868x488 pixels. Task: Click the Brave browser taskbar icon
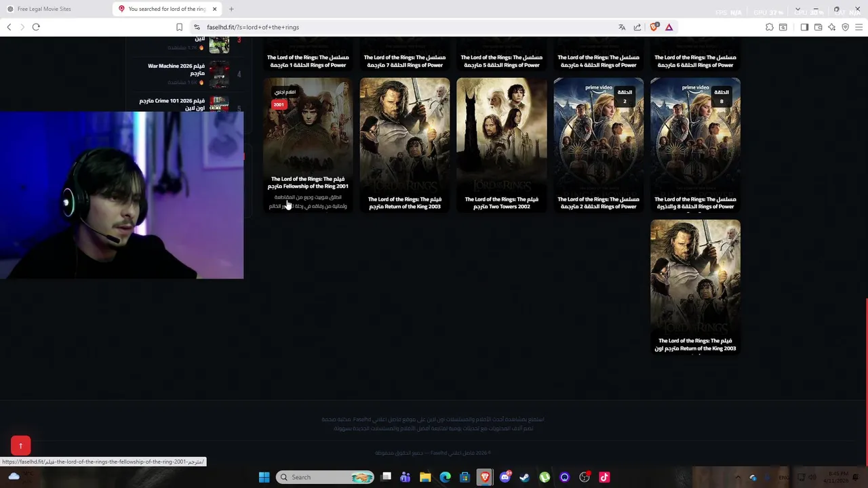(485, 477)
